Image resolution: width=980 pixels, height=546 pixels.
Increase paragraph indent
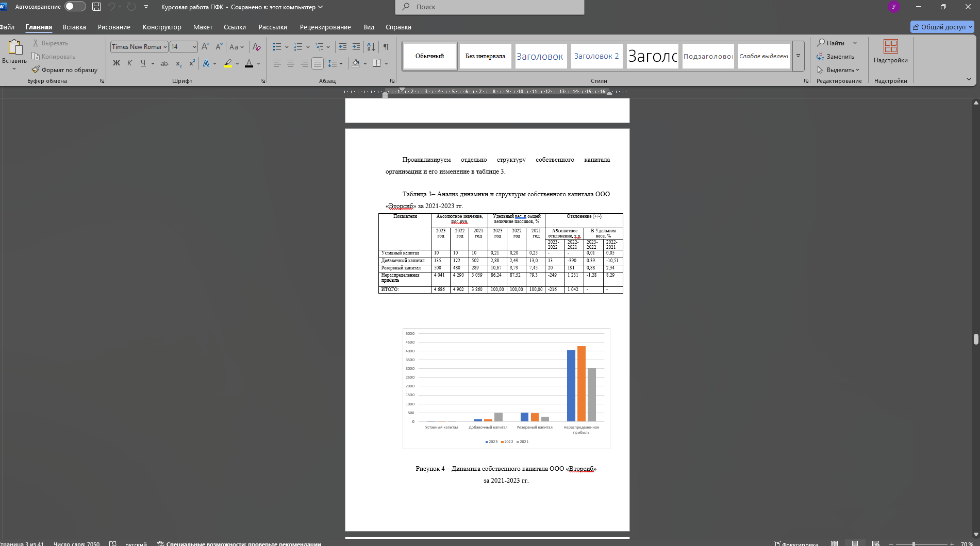point(356,47)
